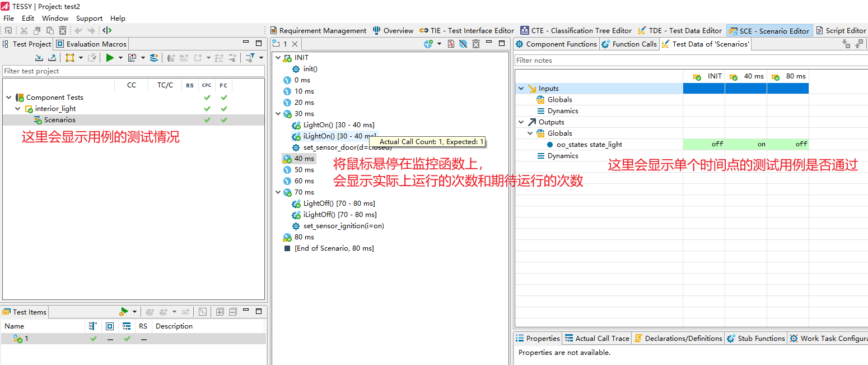The width and height of the screenshot is (868, 365).
Task: Click the export (up-right arrow) icon in Test Project
Action: point(52,57)
